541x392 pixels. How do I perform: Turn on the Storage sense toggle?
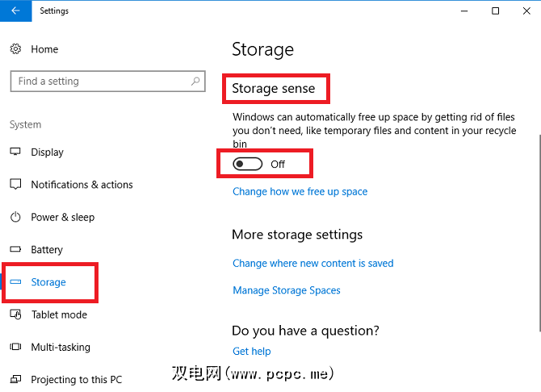click(x=248, y=165)
